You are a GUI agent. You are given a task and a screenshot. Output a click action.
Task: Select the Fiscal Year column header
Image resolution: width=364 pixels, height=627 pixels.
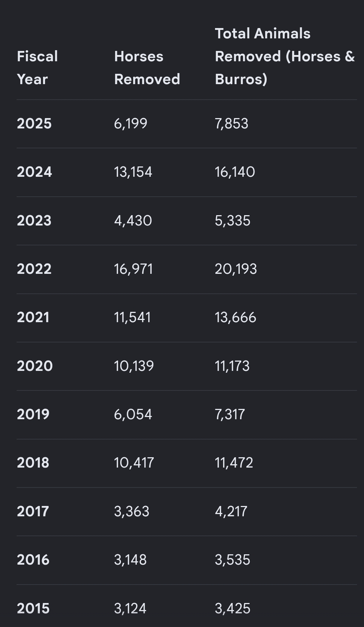pyautogui.click(x=37, y=68)
